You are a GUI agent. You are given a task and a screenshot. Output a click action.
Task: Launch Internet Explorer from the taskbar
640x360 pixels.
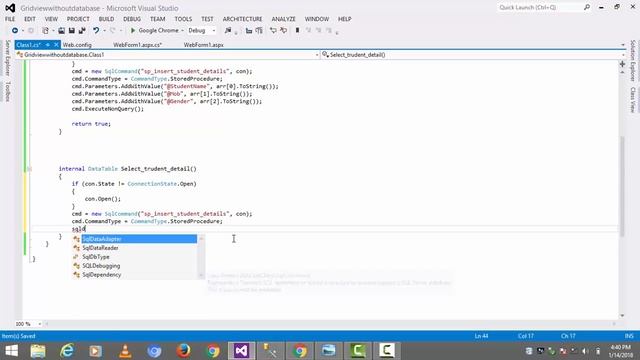point(67,351)
